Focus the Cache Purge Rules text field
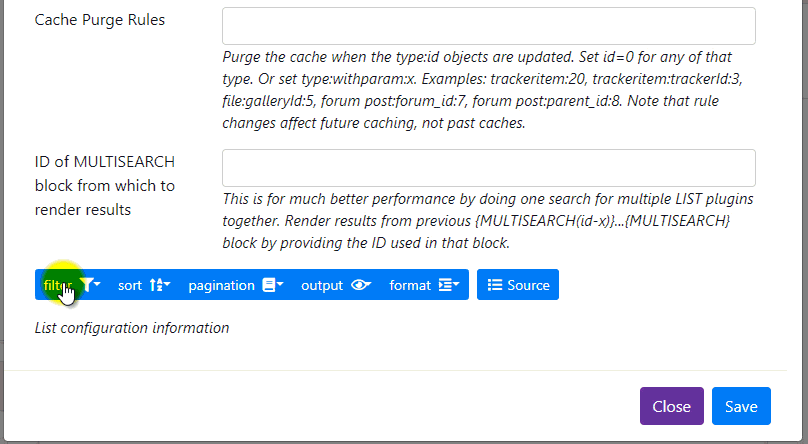Screen dimensions: 808x444 (x=489, y=26)
